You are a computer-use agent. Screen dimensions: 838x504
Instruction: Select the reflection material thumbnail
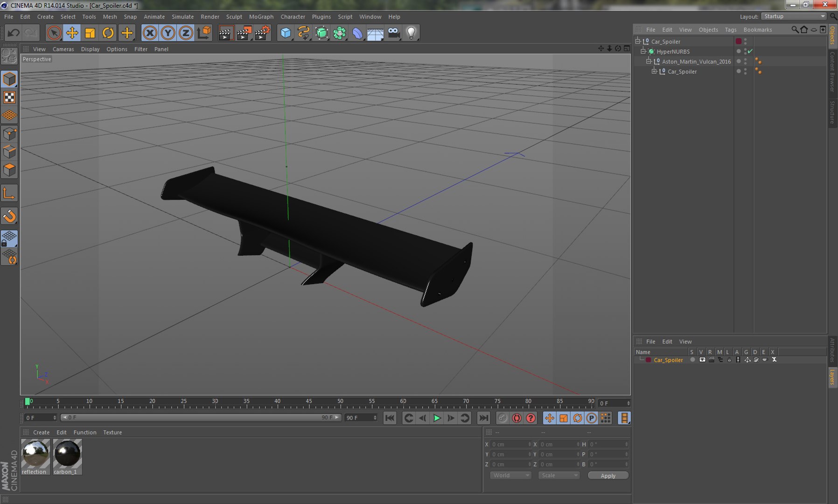(x=35, y=457)
